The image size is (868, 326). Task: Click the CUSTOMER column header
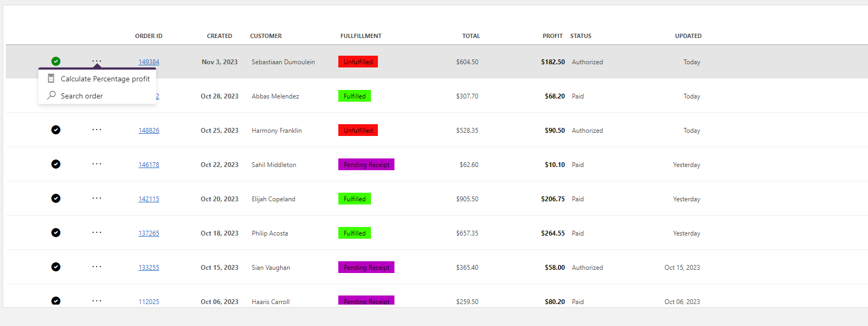(266, 36)
